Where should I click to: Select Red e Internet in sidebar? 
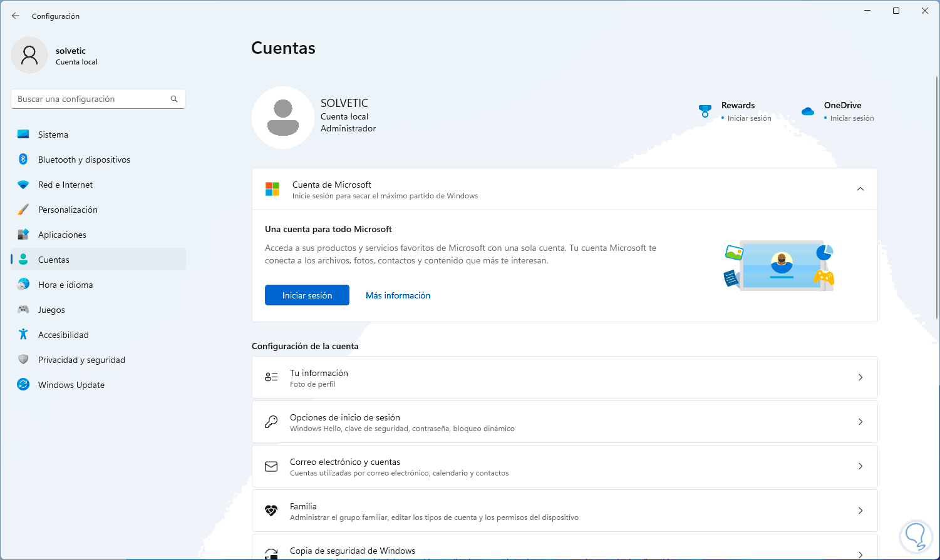pos(98,185)
